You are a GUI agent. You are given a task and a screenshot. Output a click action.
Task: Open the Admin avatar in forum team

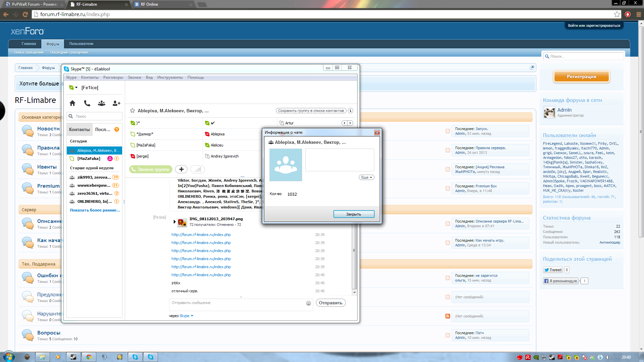tap(549, 112)
